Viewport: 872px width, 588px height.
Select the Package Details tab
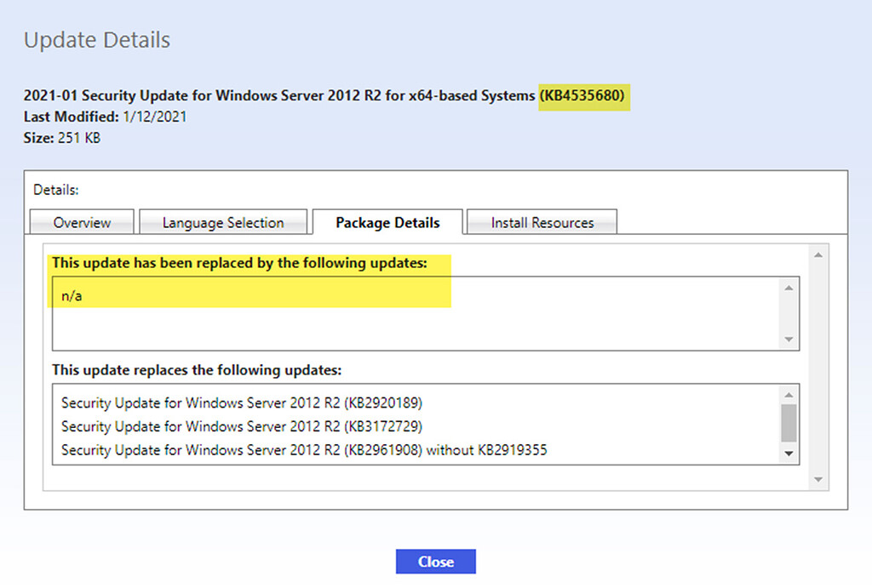click(387, 222)
